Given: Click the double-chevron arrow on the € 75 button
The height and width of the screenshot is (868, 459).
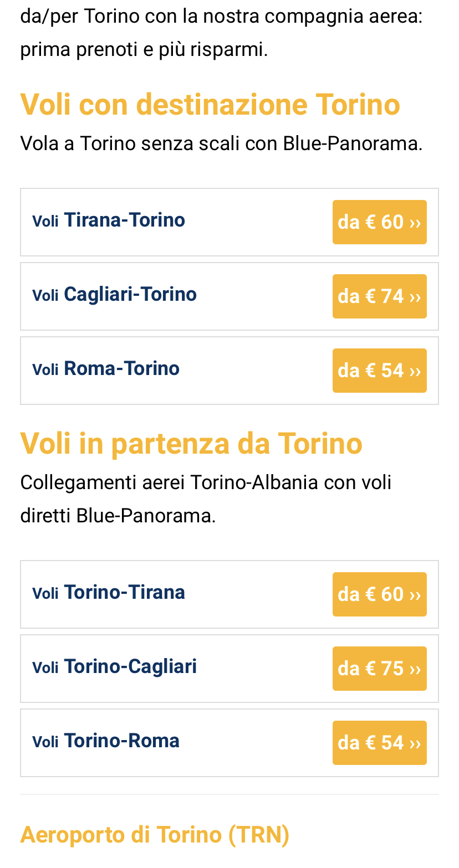Looking at the screenshot, I should (415, 670).
